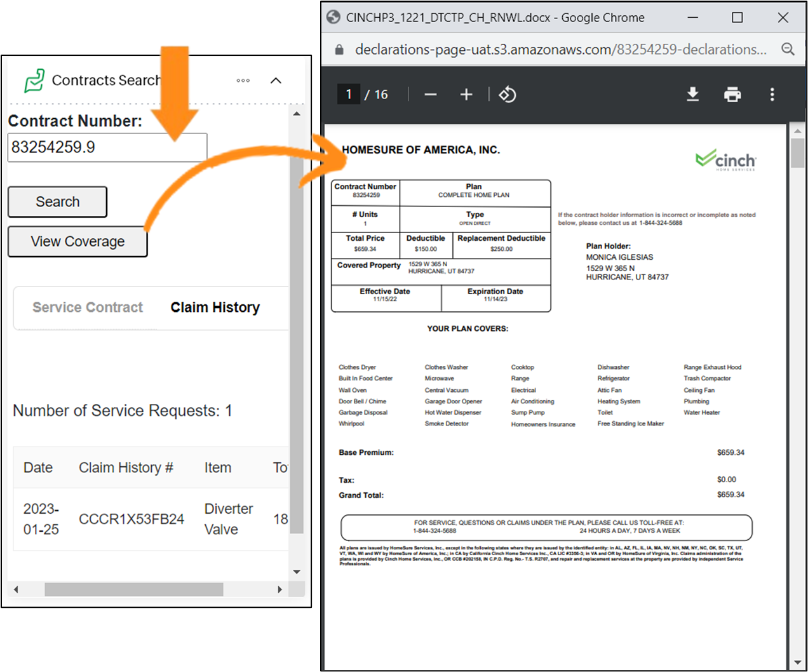Open the three-dot options in Contracts Search

(243, 81)
